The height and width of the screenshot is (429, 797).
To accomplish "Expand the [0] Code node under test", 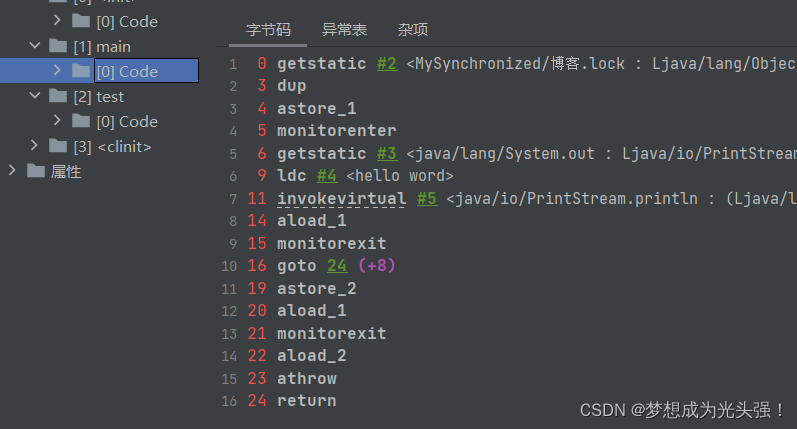I will (x=57, y=120).
